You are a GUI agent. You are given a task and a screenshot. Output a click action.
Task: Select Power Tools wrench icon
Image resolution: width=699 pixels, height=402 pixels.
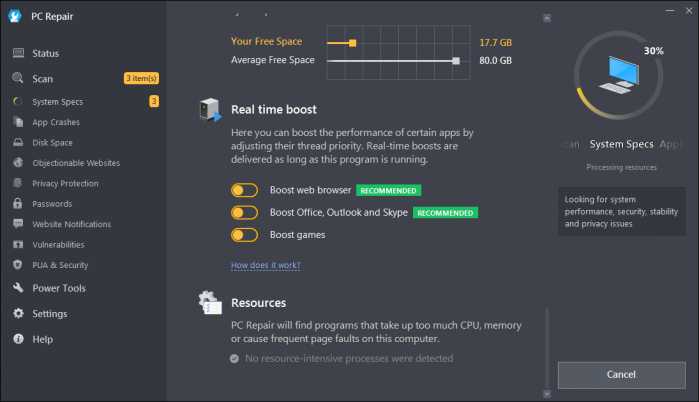point(18,287)
